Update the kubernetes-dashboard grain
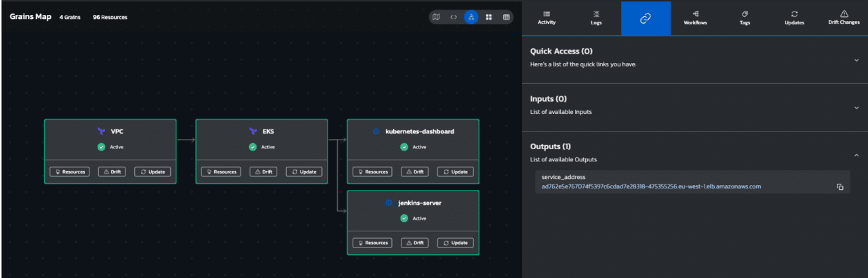Viewport: 868px width, 278px height. pyautogui.click(x=455, y=172)
